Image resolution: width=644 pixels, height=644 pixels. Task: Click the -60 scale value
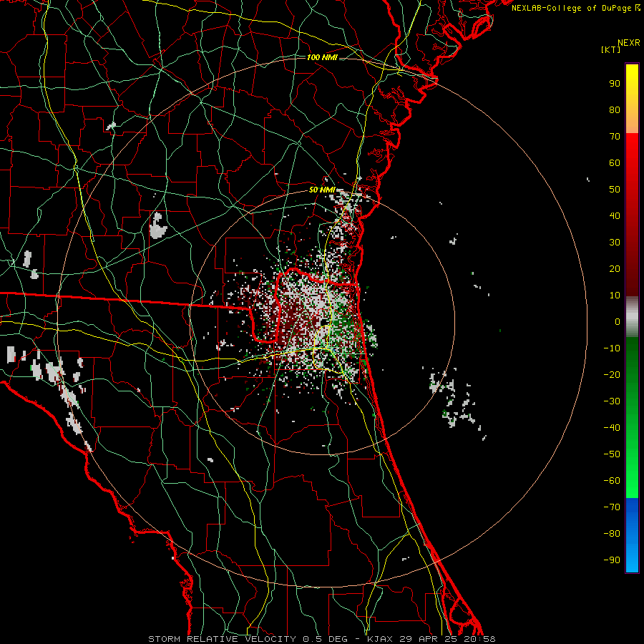612,481
